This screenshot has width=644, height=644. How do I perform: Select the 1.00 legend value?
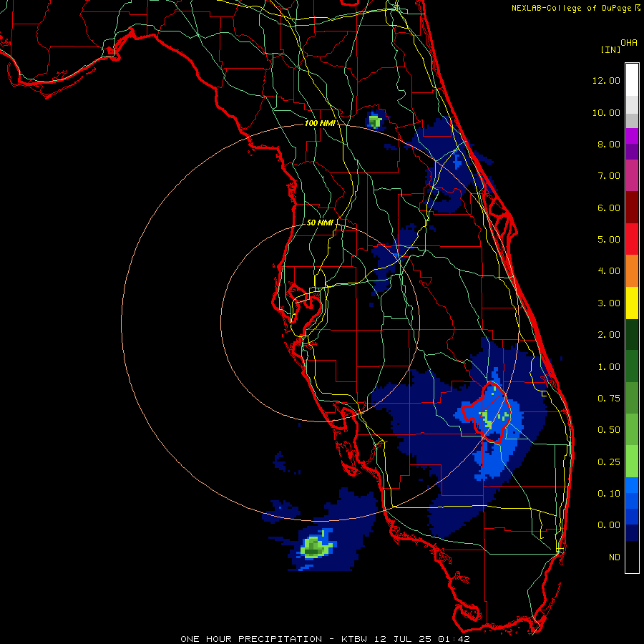609,367
